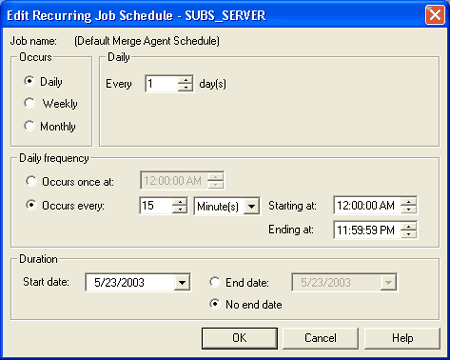This screenshot has width=450, height=360.
Task: Decrease the Occurs every interval with the down arrow
Action: pyautogui.click(x=180, y=209)
